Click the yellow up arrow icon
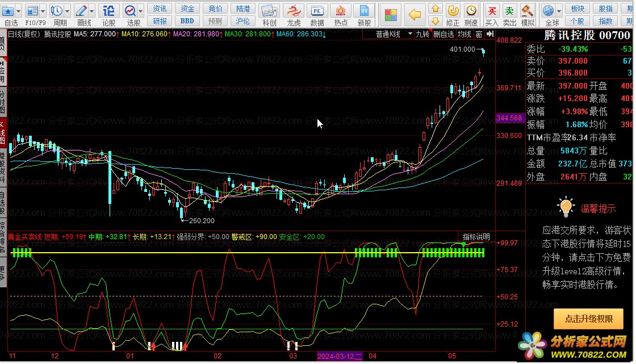636x364 pixels. pos(435,9)
